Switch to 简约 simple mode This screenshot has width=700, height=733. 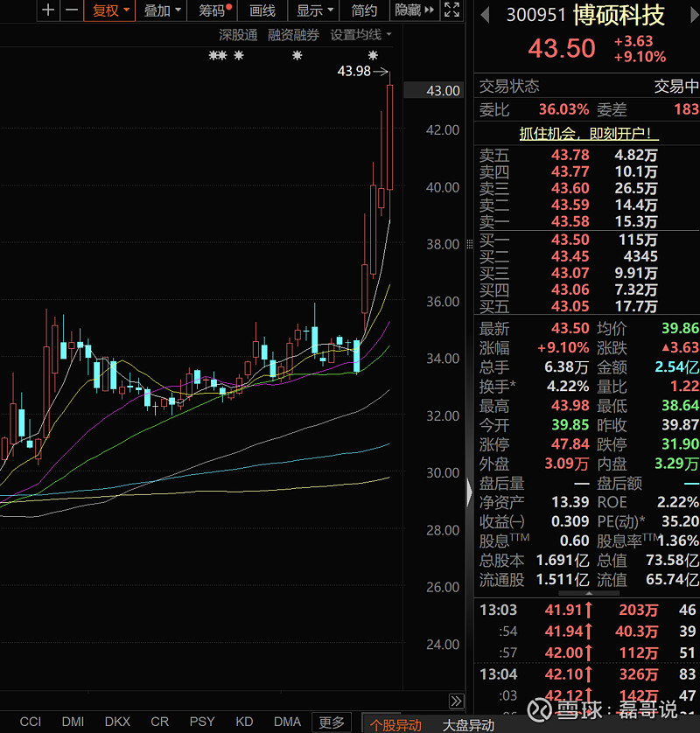pyautogui.click(x=364, y=10)
